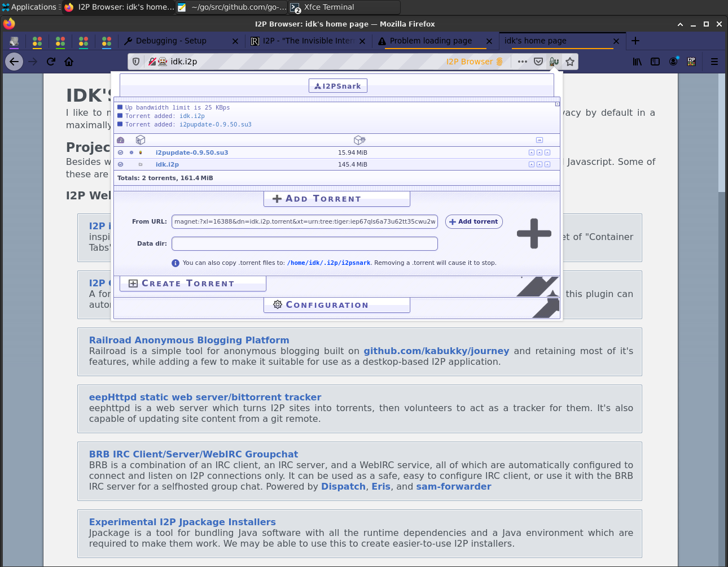Click the status icon of i2pupdate-0.9.50.su3 row
The image size is (728, 567).
coord(121,152)
